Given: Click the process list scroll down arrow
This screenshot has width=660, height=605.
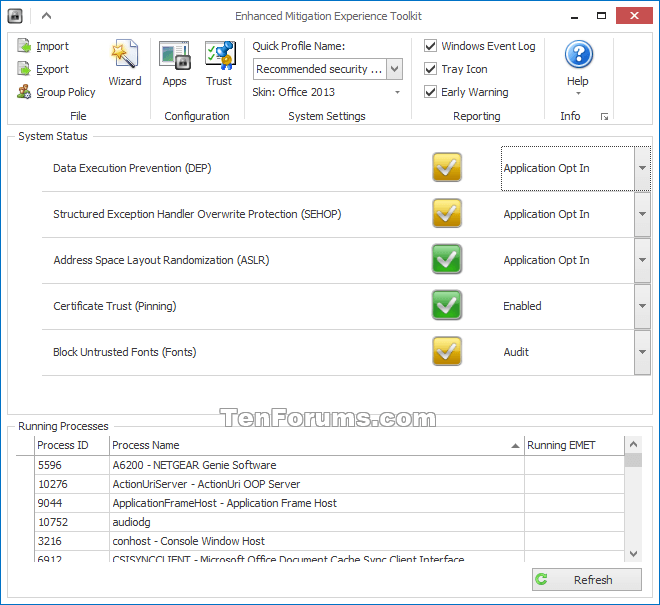Looking at the screenshot, I should click(633, 554).
